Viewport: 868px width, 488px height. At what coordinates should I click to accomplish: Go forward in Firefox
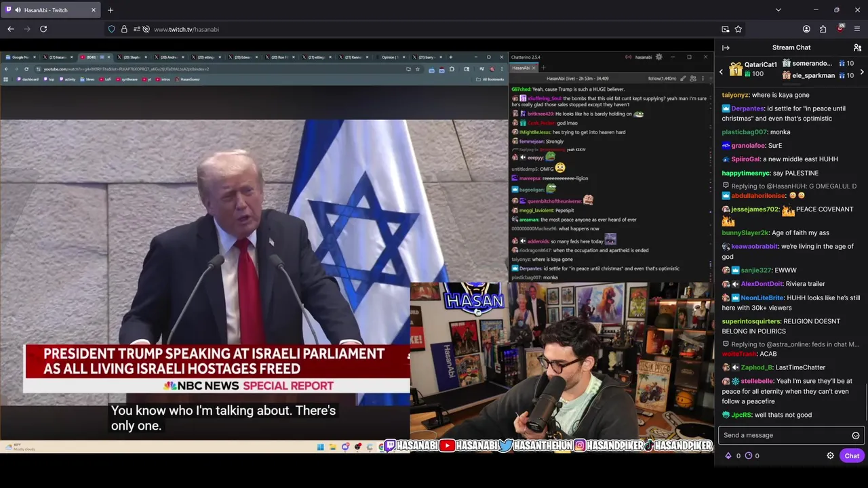tap(27, 29)
